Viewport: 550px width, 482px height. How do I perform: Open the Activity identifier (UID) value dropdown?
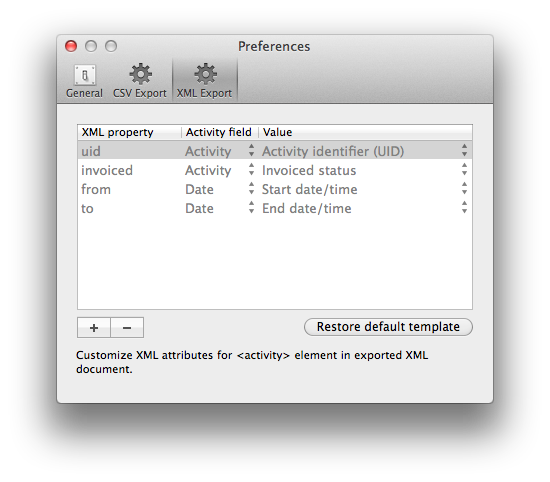(365, 151)
